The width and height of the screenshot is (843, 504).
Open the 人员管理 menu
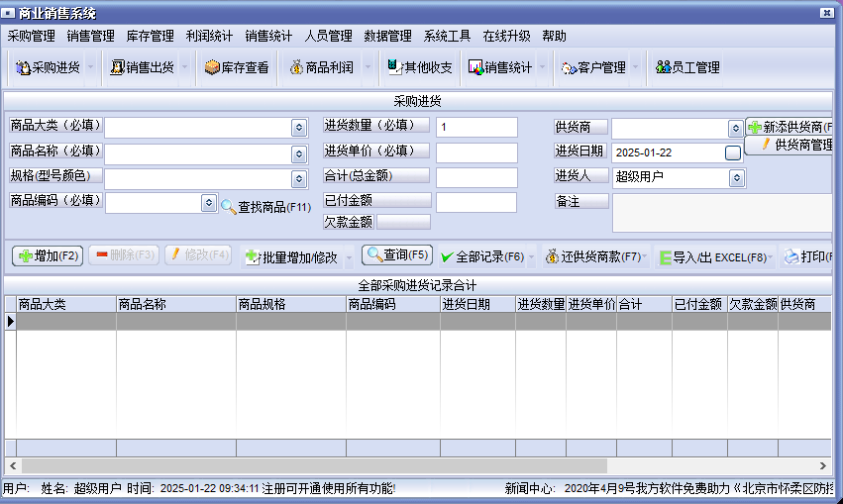point(329,36)
